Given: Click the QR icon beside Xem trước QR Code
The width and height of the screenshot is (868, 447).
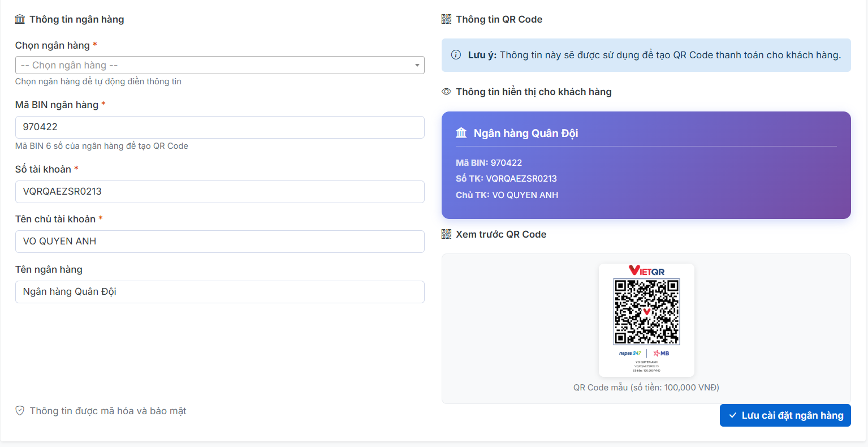Looking at the screenshot, I should pyautogui.click(x=446, y=234).
